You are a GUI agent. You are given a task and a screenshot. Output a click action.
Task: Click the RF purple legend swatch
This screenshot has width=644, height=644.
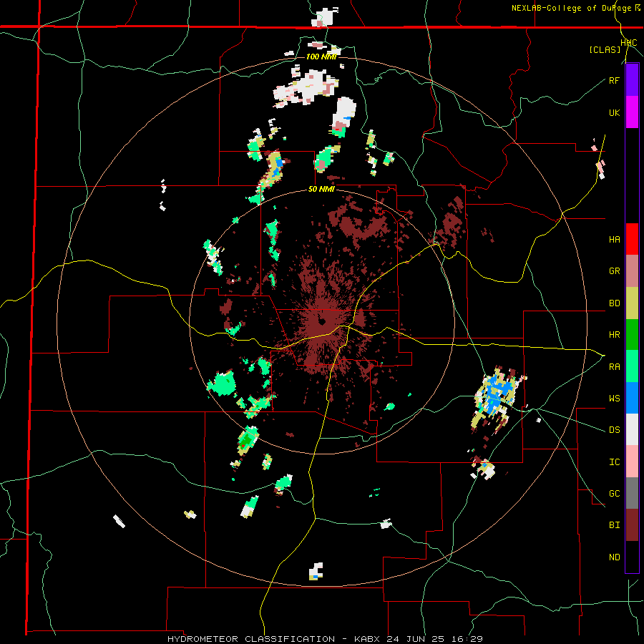point(632,80)
